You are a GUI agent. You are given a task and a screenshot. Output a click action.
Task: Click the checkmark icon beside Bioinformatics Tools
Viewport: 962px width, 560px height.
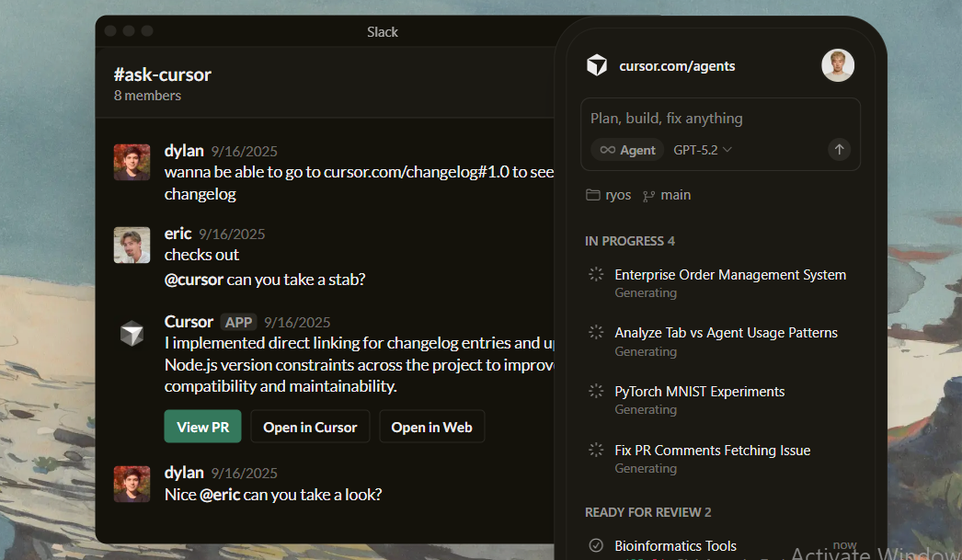click(596, 545)
